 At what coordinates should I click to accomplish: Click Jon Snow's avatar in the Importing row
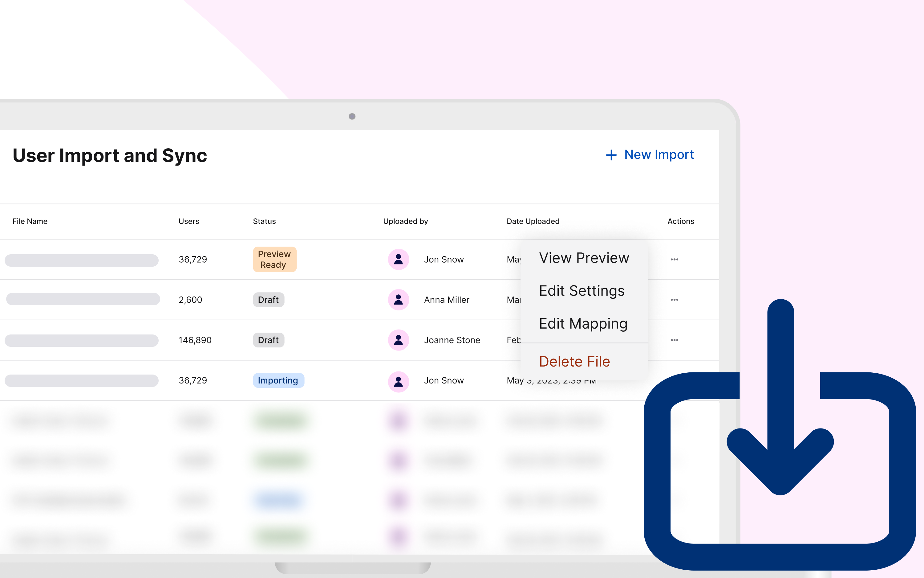click(398, 382)
